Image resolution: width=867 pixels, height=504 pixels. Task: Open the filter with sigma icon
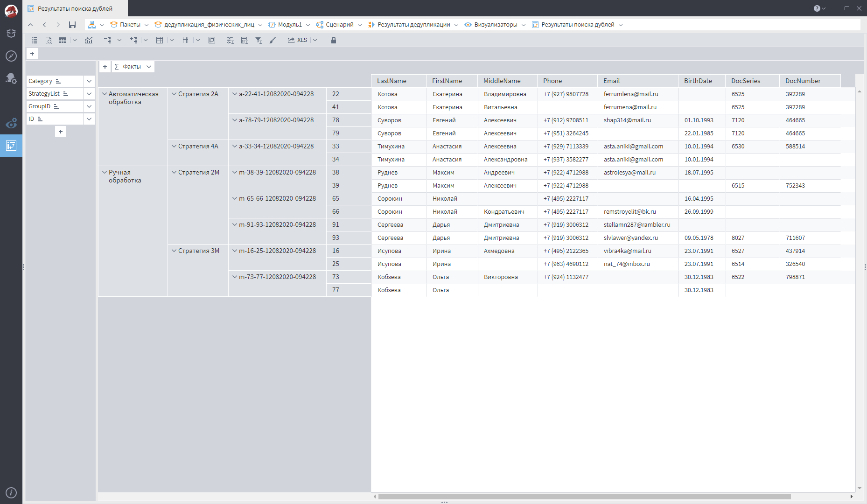coord(259,40)
